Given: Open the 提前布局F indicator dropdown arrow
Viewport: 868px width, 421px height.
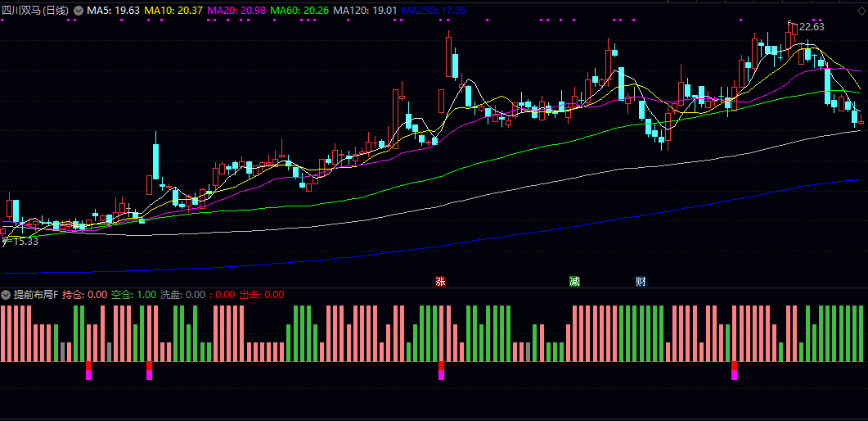Looking at the screenshot, I should click(6, 295).
